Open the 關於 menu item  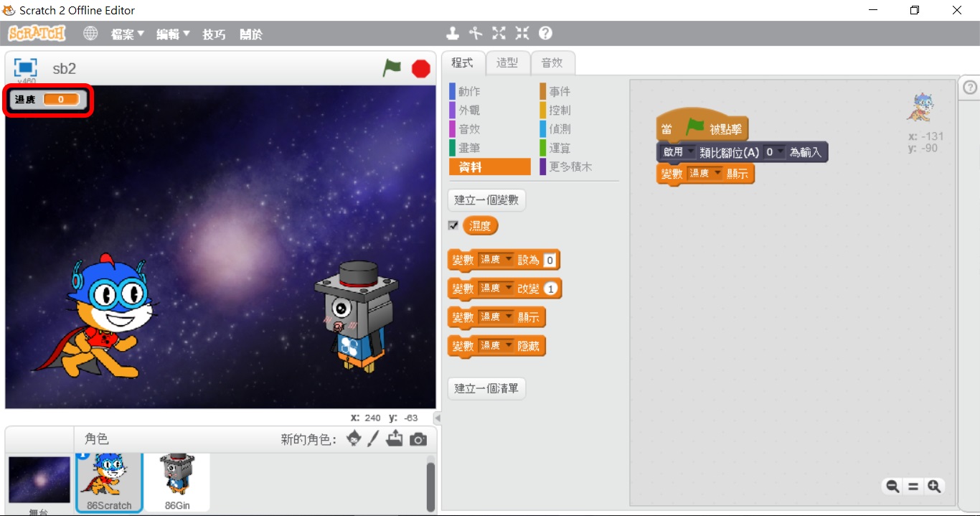click(251, 34)
